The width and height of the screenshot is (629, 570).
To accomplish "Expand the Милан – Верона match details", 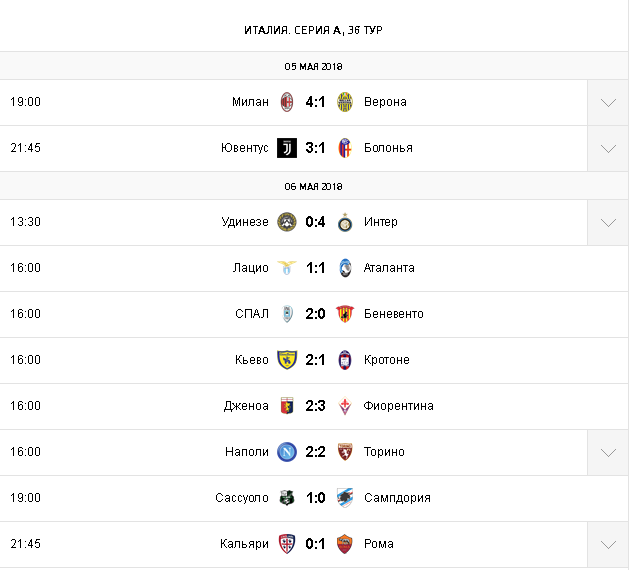I will tap(608, 102).
